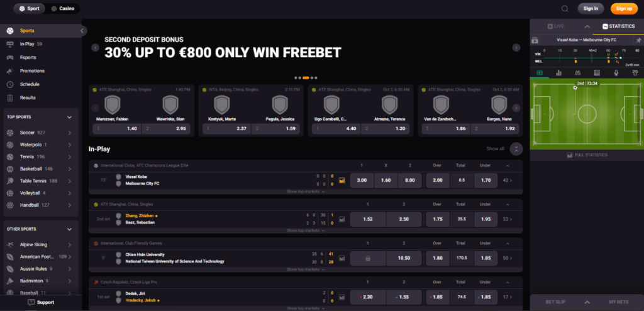
Task: Open the search magnifier icon
Action: point(565,9)
